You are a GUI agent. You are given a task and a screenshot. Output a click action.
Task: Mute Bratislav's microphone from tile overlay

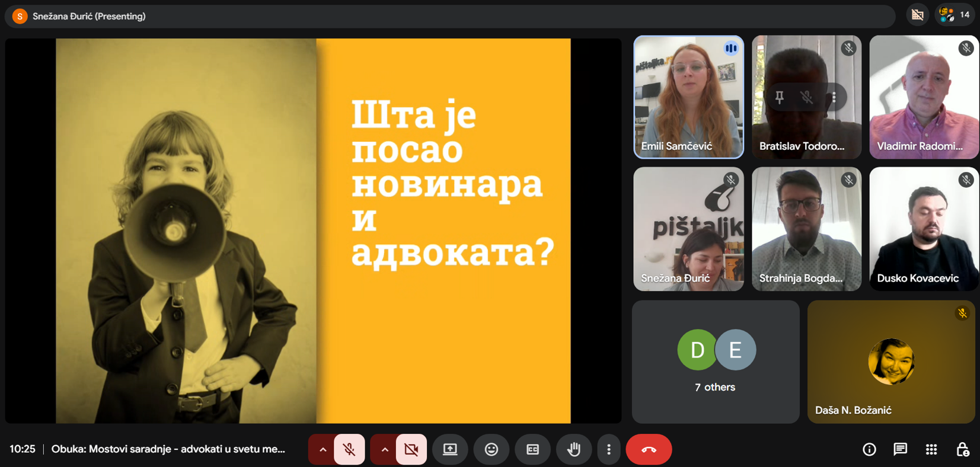tap(807, 97)
